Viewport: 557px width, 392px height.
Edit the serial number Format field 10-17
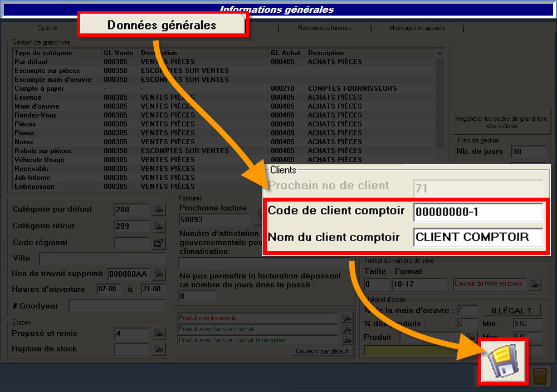coord(419,284)
